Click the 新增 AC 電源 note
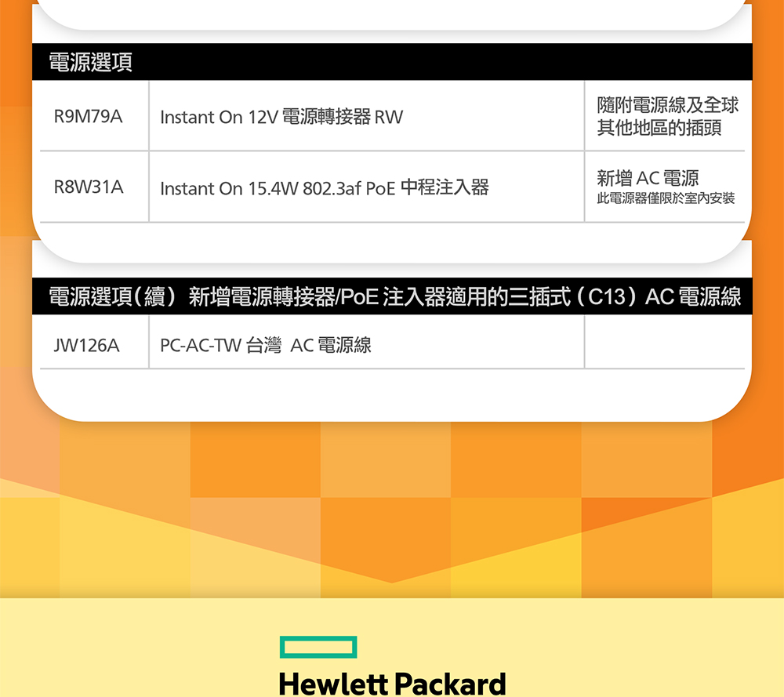Image resolution: width=784 pixels, height=697 pixels. coord(647,178)
